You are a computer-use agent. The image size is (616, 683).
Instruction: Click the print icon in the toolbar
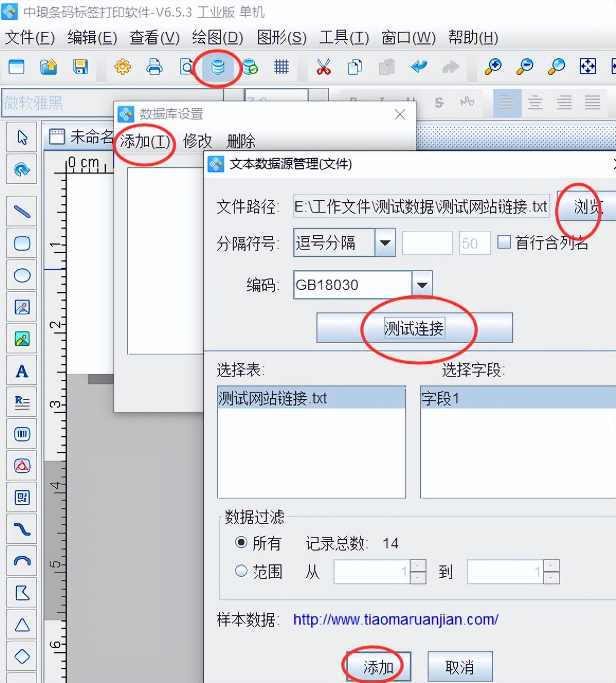tap(154, 67)
